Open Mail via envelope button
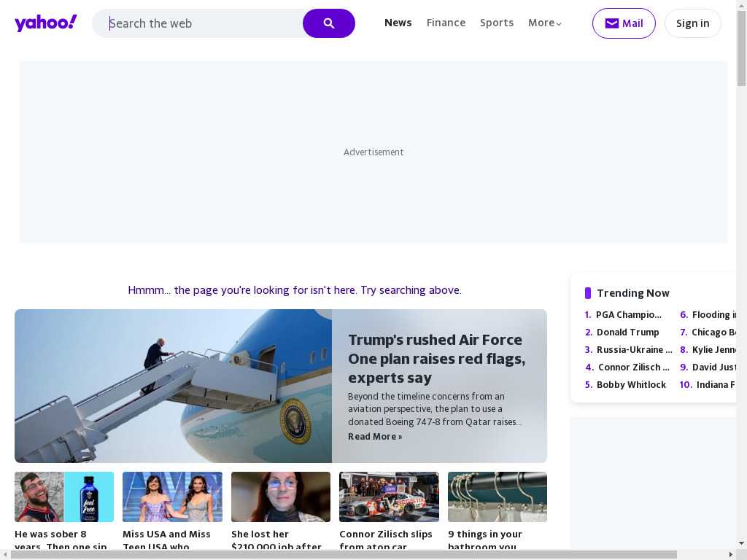Image resolution: width=747 pixels, height=560 pixels. (x=623, y=23)
